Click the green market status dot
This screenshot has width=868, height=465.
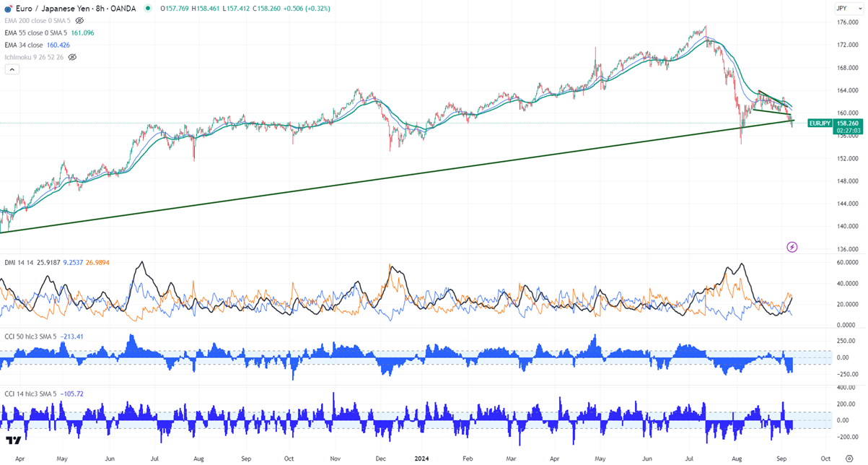click(x=149, y=9)
